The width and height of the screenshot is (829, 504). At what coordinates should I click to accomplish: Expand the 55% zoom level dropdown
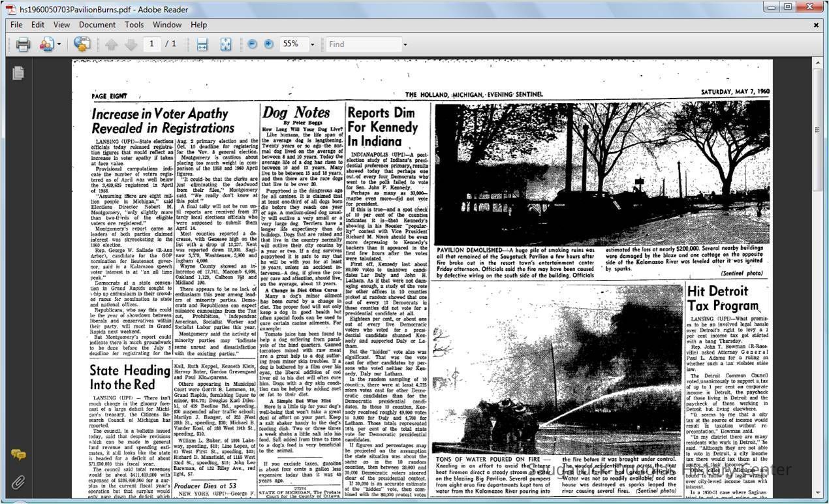[x=313, y=44]
